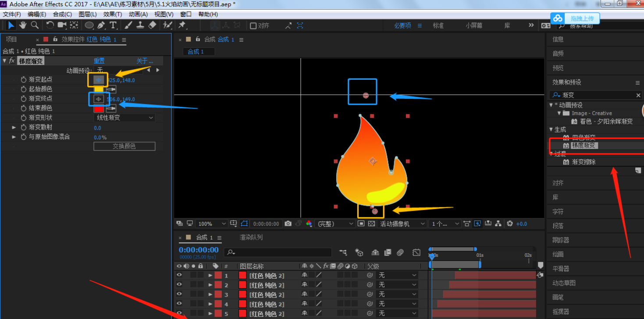This screenshot has height=319, width=644.
Task: Open the 1个... view layout dropdown
Action: (x=444, y=223)
